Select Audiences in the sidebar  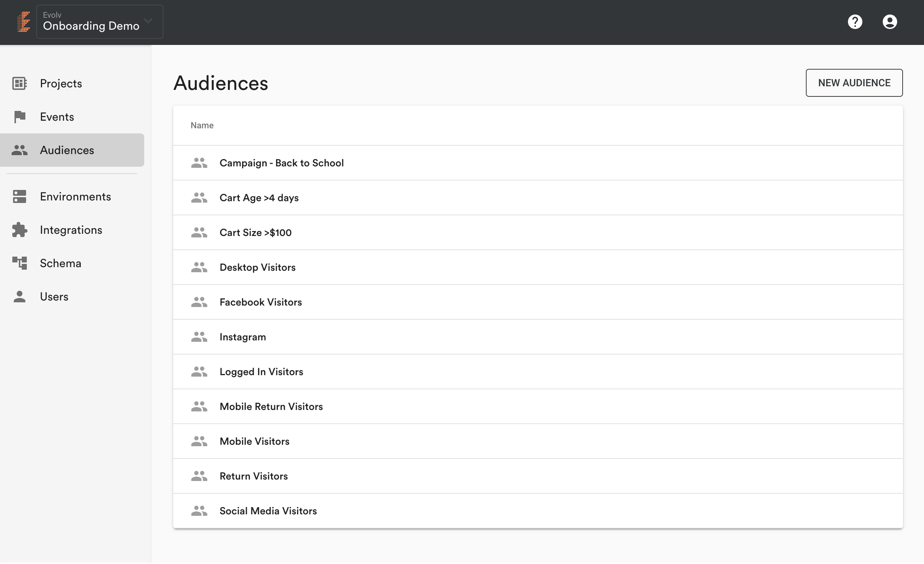click(x=72, y=150)
